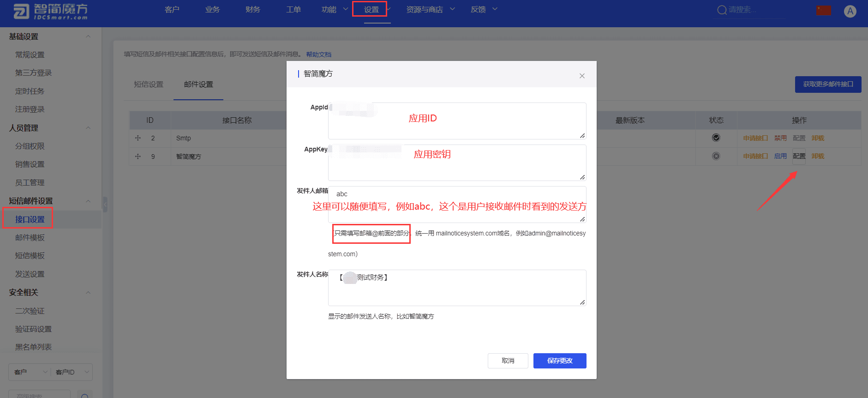The image size is (868, 398).
Task: Collapse the 安全相关 section
Action: [x=88, y=292]
